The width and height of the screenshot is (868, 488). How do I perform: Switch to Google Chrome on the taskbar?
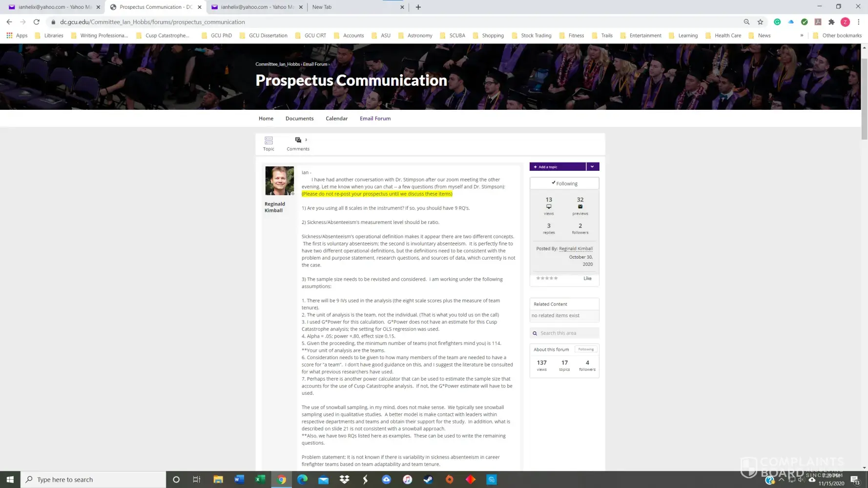tap(282, 479)
